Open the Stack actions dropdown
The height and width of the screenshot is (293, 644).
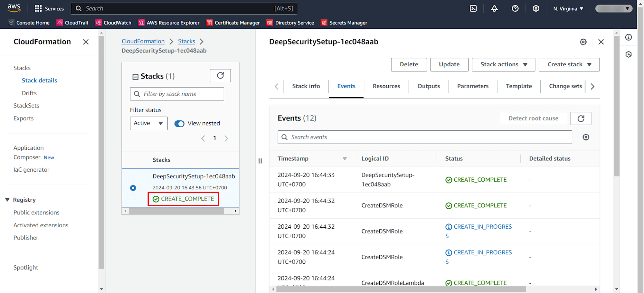point(504,65)
